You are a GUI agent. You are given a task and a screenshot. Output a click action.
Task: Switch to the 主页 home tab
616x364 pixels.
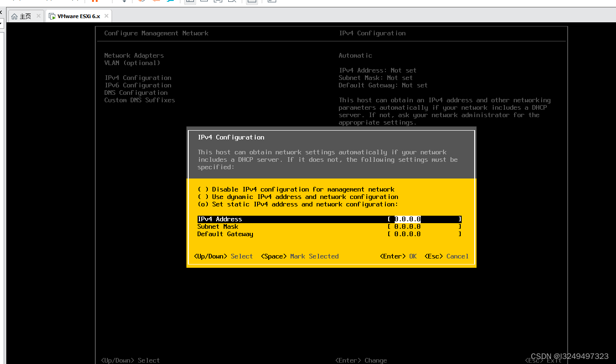[26, 16]
